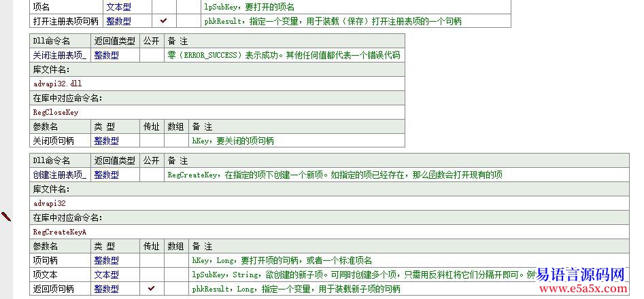The image size is (644, 299).
Task: Select the RegCreateKeyA command name field
Action: [329, 232]
